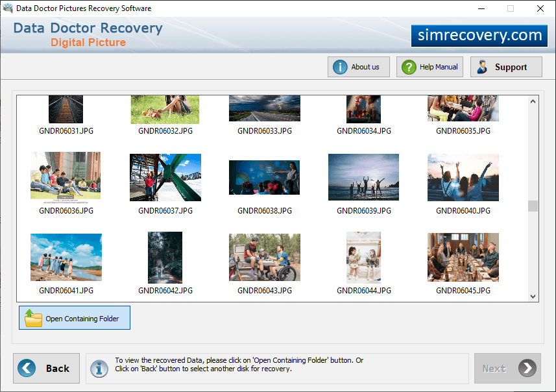Viewport: 556px width, 392px height.
Task: Click file name GNDR06041.JPG
Action: click(x=66, y=291)
